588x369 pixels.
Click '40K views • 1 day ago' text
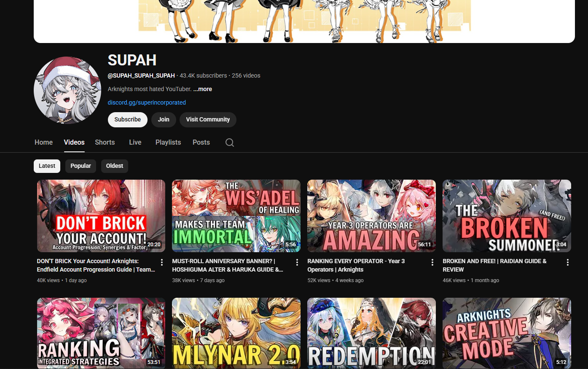coord(62,280)
